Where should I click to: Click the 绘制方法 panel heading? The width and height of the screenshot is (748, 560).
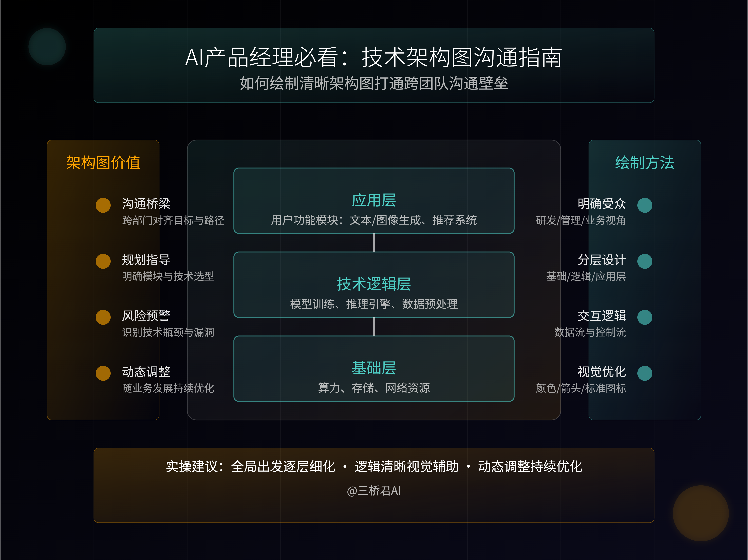click(645, 163)
